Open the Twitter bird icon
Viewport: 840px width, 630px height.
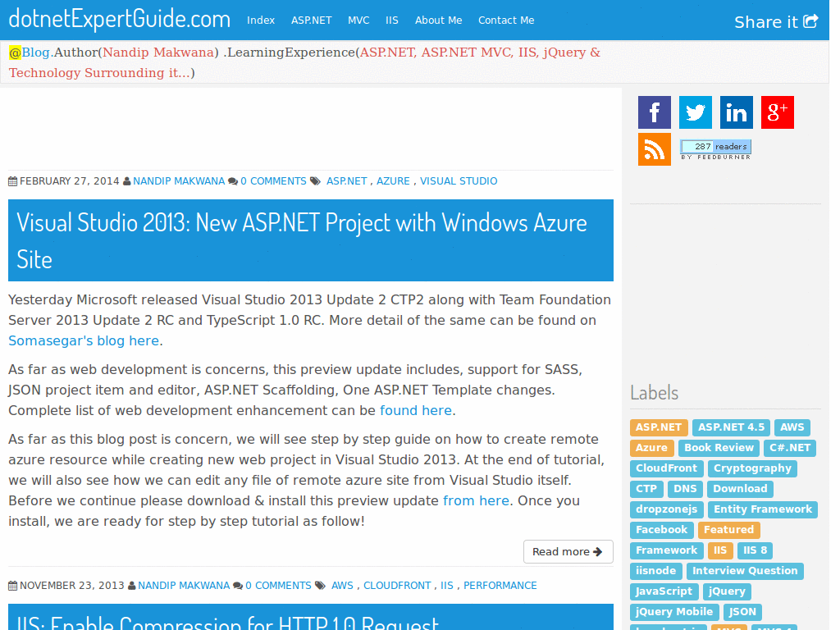696,112
